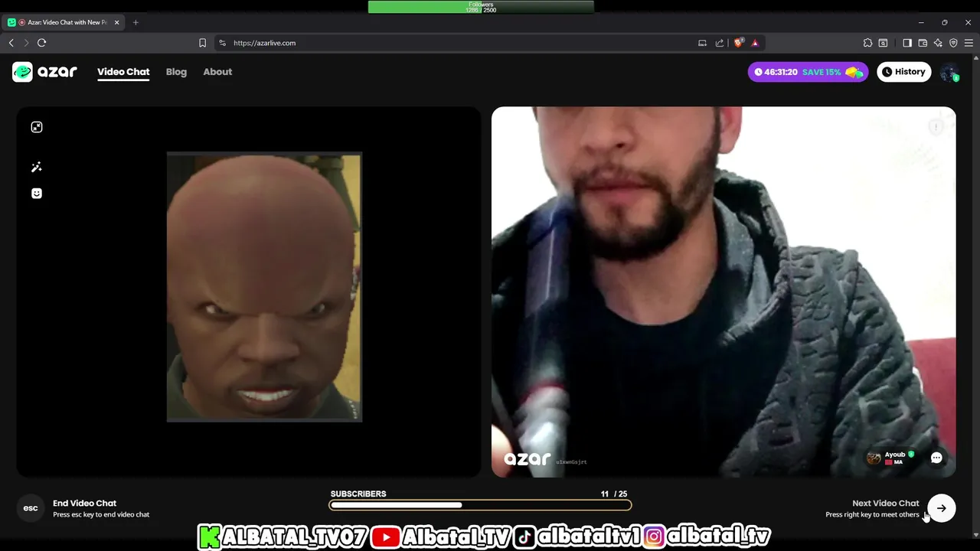The height and width of the screenshot is (551, 980).
Task: Open tab search icon in toolbar
Action: pyautogui.click(x=883, y=43)
